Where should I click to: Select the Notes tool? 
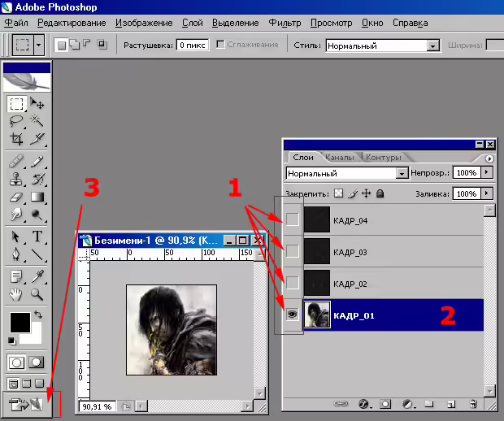coord(16,276)
